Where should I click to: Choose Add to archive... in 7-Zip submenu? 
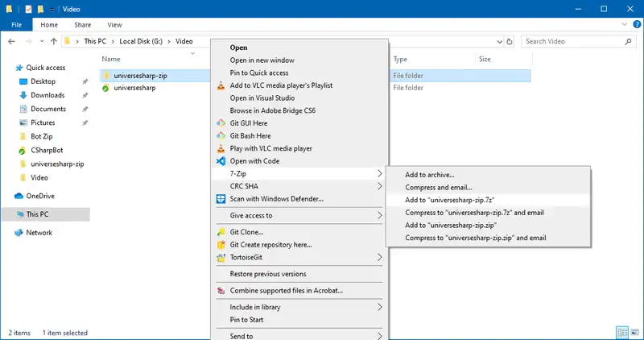(430, 174)
